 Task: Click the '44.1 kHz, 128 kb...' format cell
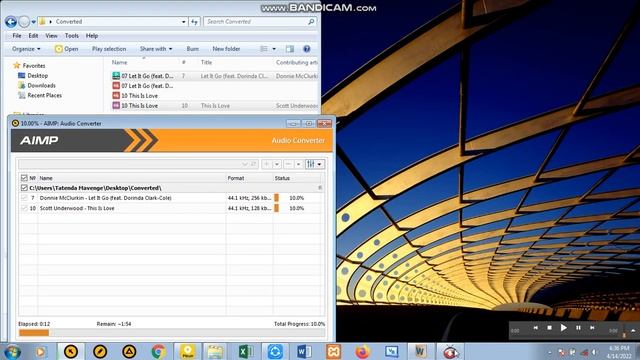249,208
